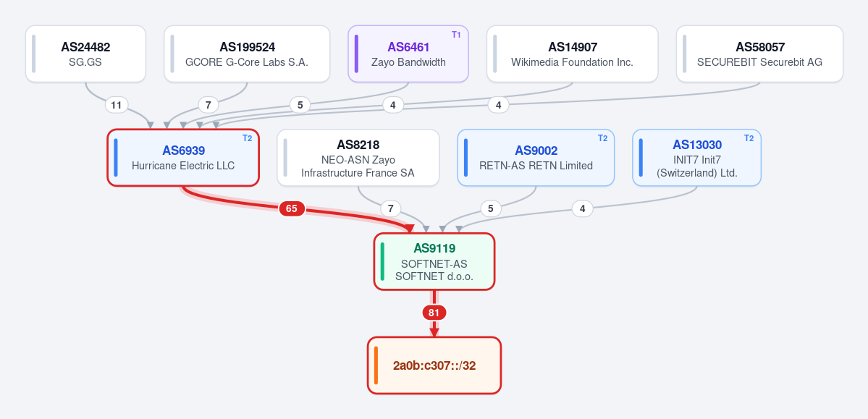The width and height of the screenshot is (868, 419).
Task: Click the AS9119 SOFTNET node
Action: click(x=434, y=261)
